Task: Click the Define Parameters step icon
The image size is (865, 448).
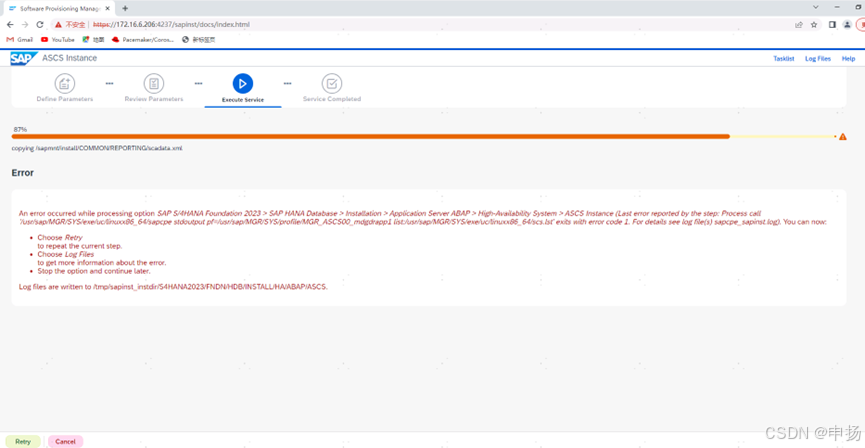Action: click(65, 84)
